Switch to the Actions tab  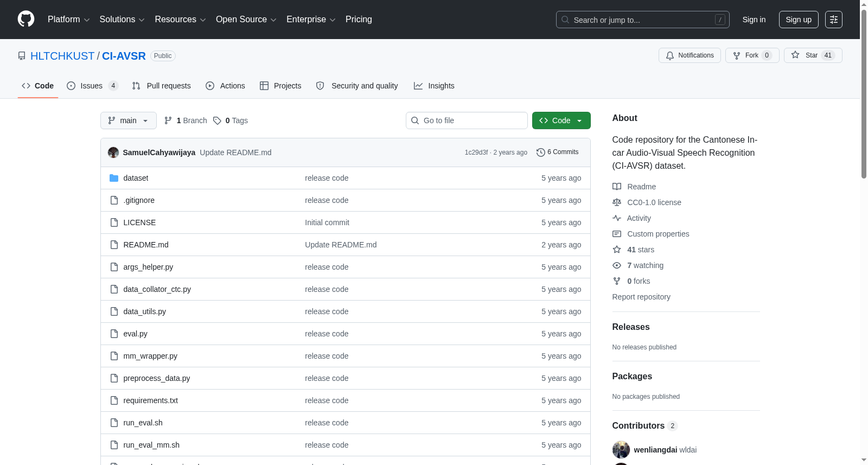click(x=225, y=86)
